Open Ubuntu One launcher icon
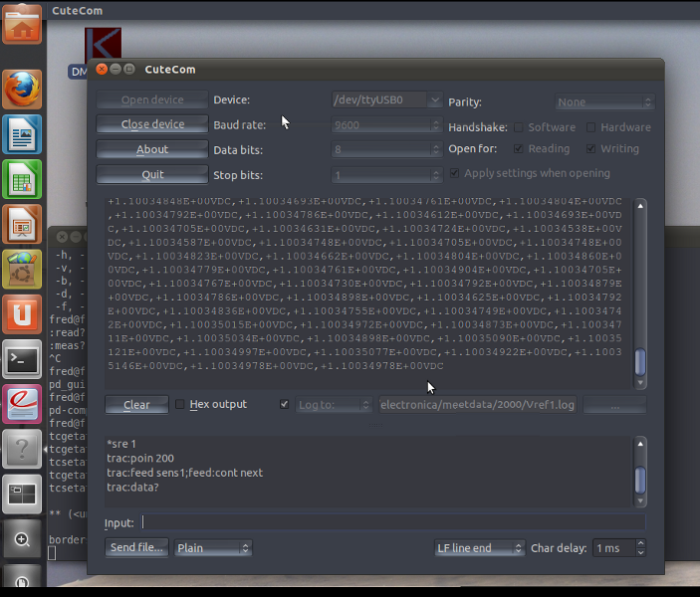Screen dimensions: 700x597 tap(22, 314)
